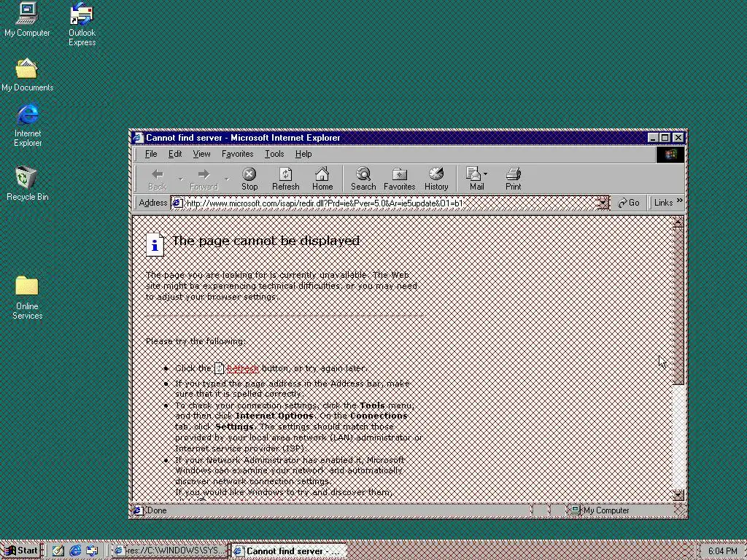Open the Favorites toolbar pane
Image resolution: width=747 pixels, height=560 pixels.
click(399, 179)
